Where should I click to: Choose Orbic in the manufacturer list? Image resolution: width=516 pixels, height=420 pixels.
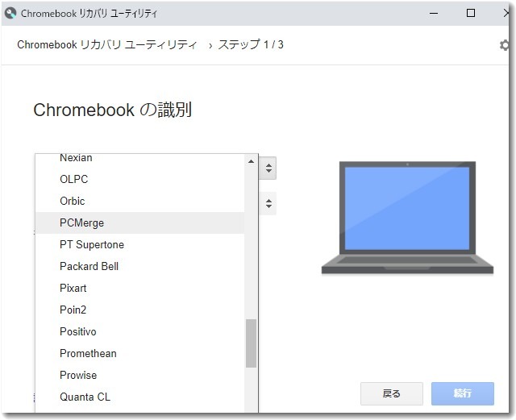139,201
